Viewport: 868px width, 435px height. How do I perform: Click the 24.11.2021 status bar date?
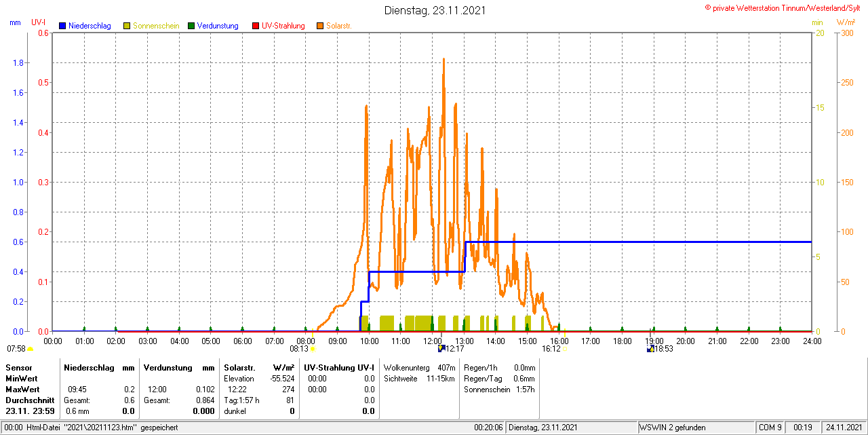pos(844,428)
